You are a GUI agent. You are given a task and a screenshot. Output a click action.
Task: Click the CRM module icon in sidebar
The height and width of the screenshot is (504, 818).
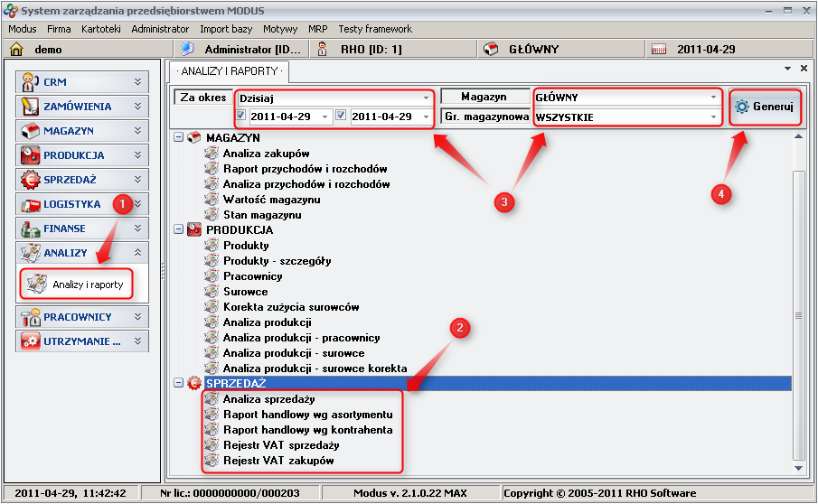click(30, 82)
